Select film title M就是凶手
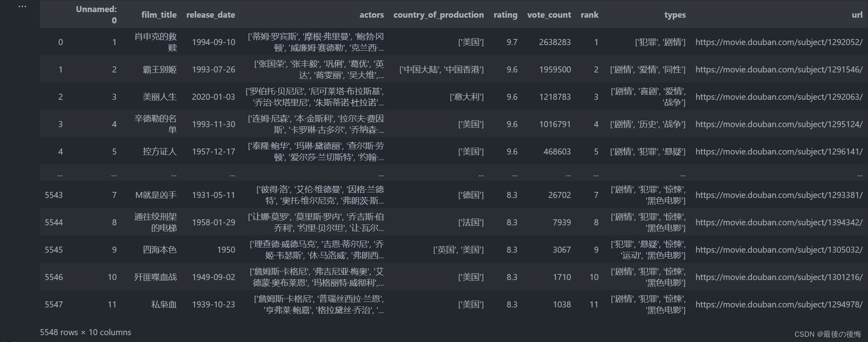Viewport: 868px width, 342px height. click(156, 195)
